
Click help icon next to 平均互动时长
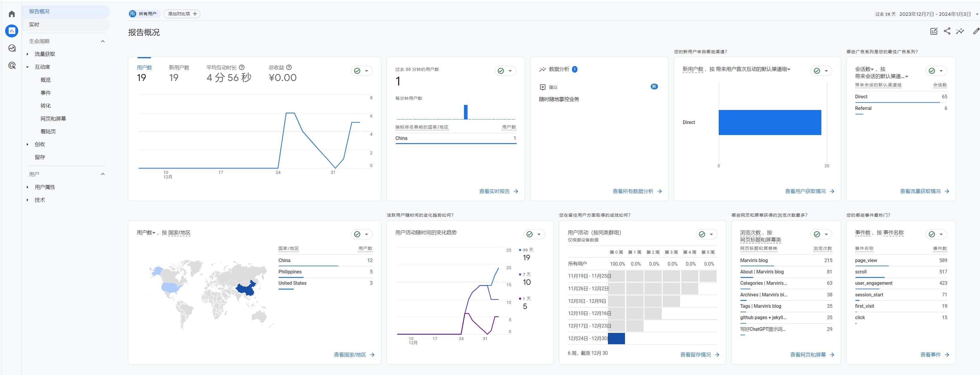click(x=242, y=67)
